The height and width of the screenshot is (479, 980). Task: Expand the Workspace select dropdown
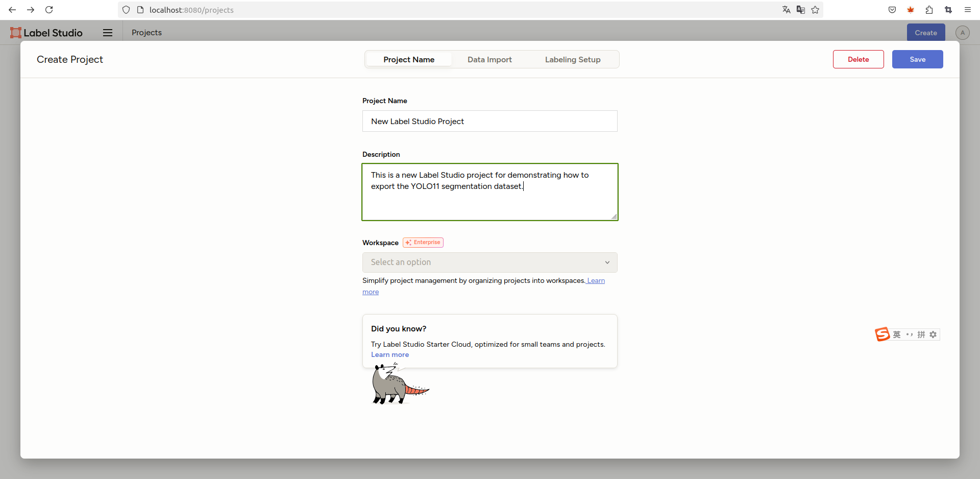click(489, 262)
